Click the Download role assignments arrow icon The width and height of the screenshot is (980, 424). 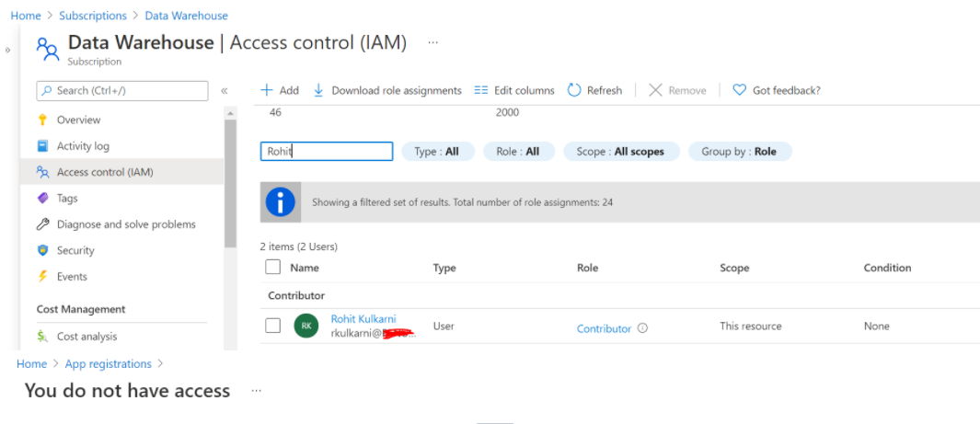click(x=318, y=90)
